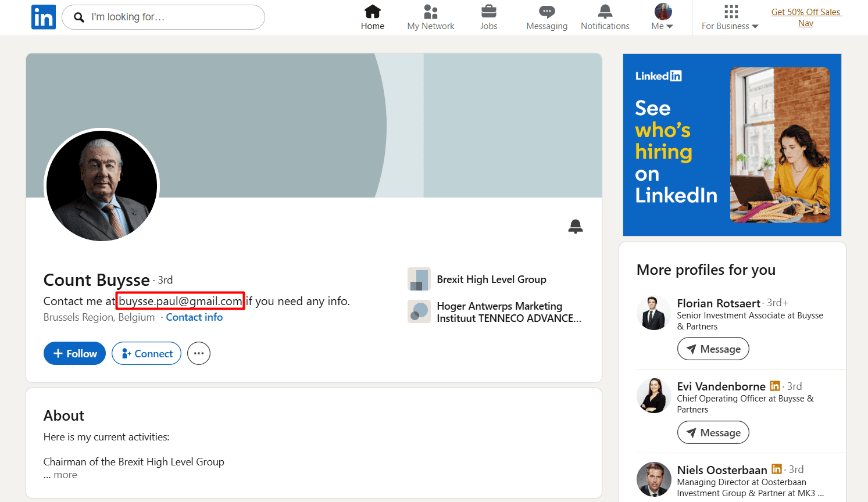The width and height of the screenshot is (868, 502).
Task: Click the Hoger Antwerps Marketing Instituut logo
Action: coord(419,311)
